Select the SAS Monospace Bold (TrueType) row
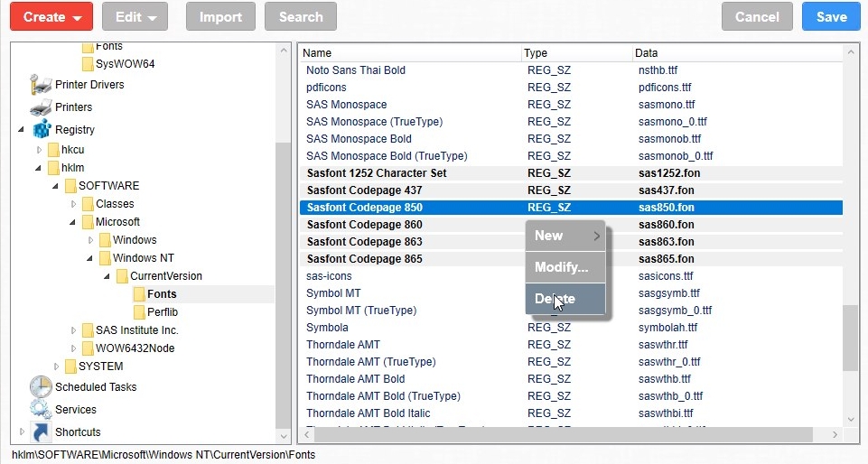 [571, 156]
